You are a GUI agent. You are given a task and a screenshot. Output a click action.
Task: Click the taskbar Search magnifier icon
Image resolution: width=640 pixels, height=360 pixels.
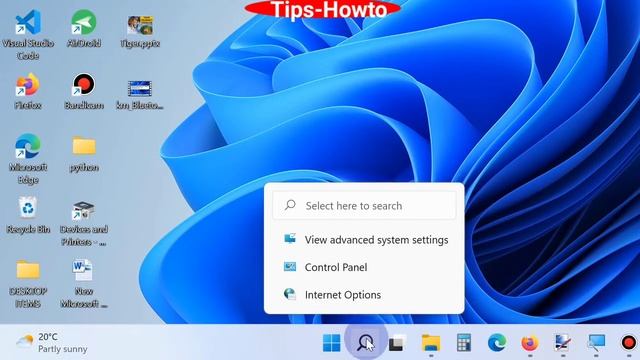(365, 342)
